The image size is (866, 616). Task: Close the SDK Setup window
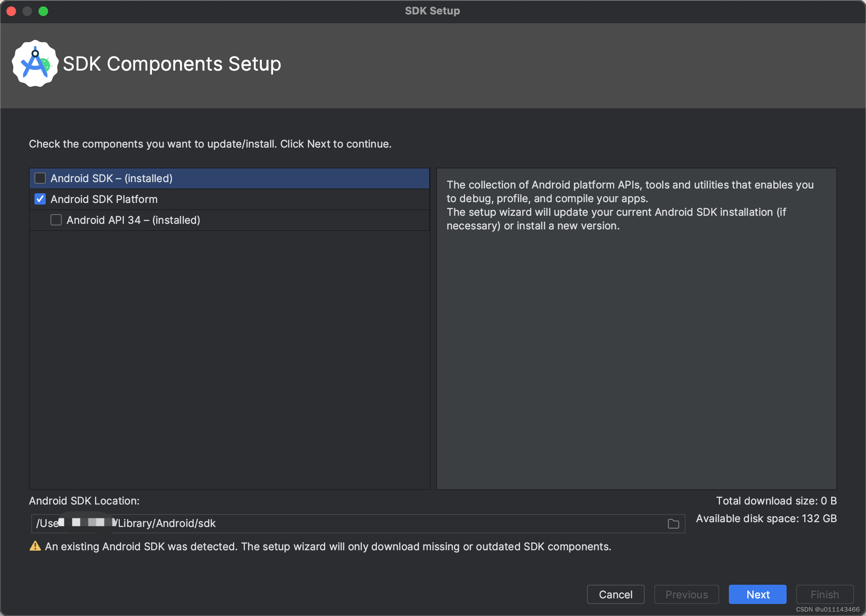(x=12, y=11)
